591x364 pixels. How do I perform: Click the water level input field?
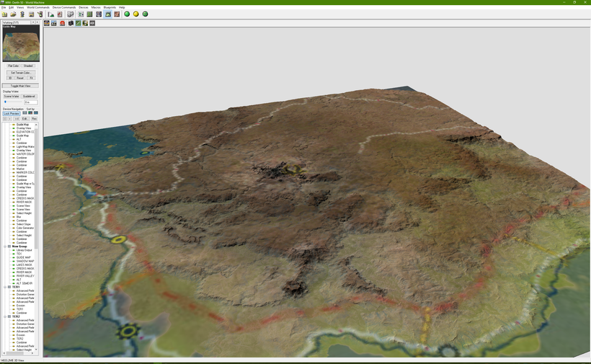tap(30, 102)
